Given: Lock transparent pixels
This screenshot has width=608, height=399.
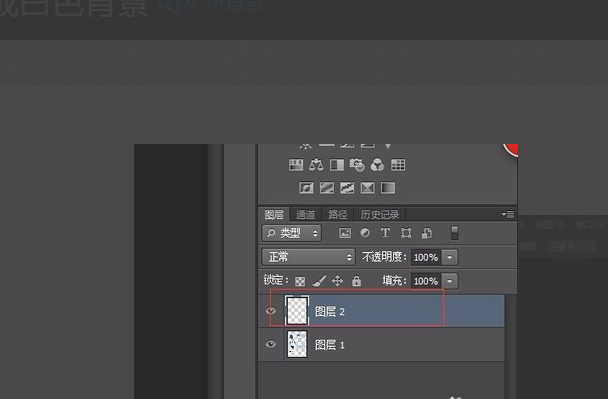Looking at the screenshot, I should click(x=300, y=281).
